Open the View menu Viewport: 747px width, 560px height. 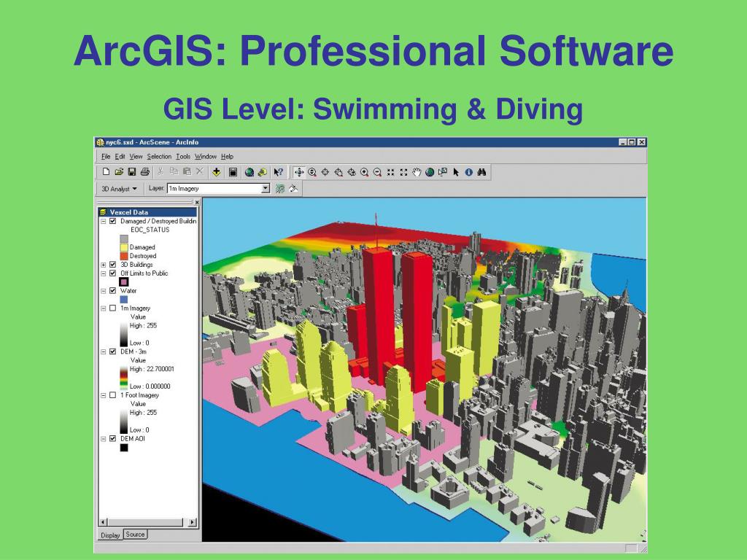click(136, 156)
